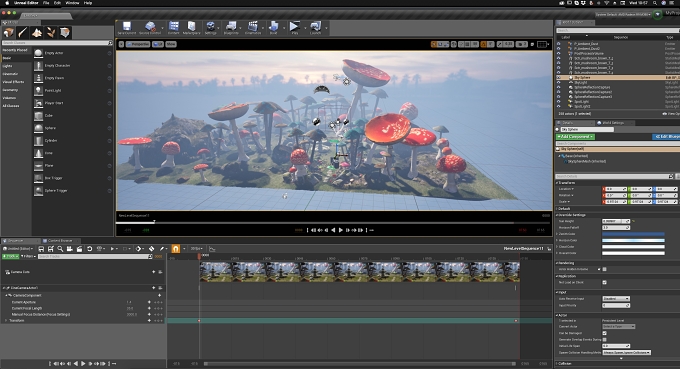The width and height of the screenshot is (680, 369).
Task: Select the Foliage mode leaf icon
Action: tap(51, 33)
